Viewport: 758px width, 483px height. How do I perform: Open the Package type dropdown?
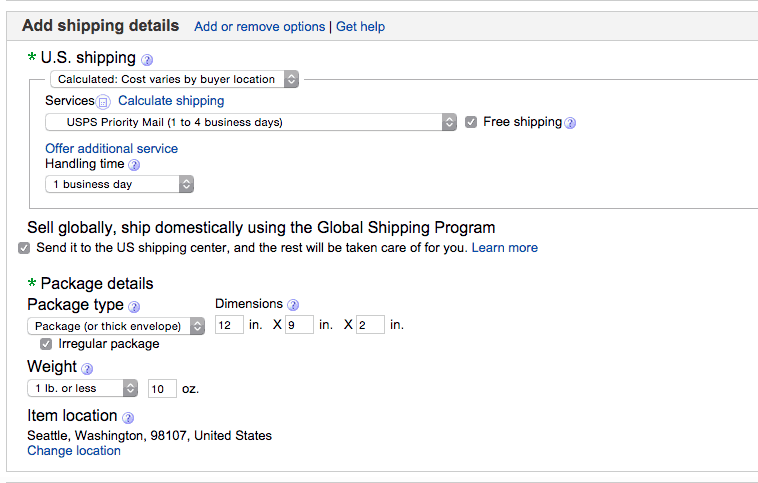point(116,326)
